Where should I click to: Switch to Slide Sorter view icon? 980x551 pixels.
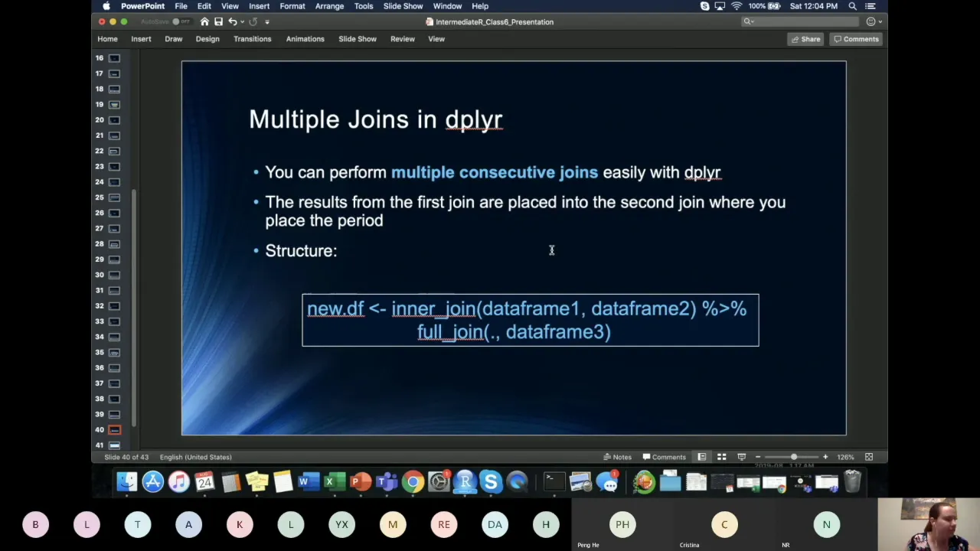721,457
